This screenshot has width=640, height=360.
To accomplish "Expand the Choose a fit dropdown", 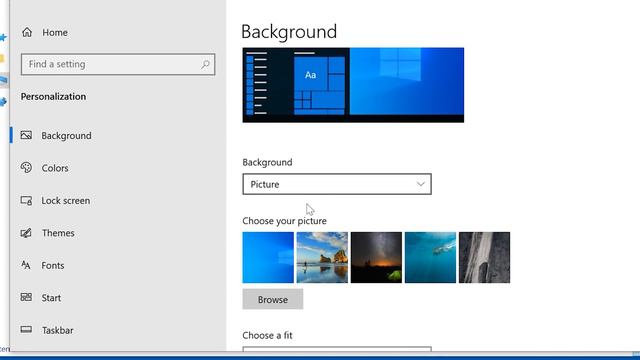I will (337, 349).
